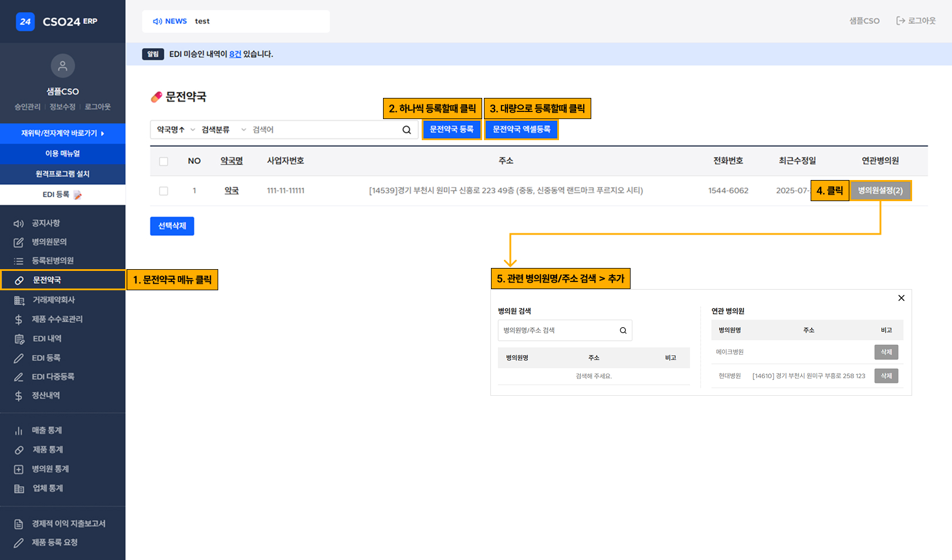Close the hospital settings popup

[901, 298]
